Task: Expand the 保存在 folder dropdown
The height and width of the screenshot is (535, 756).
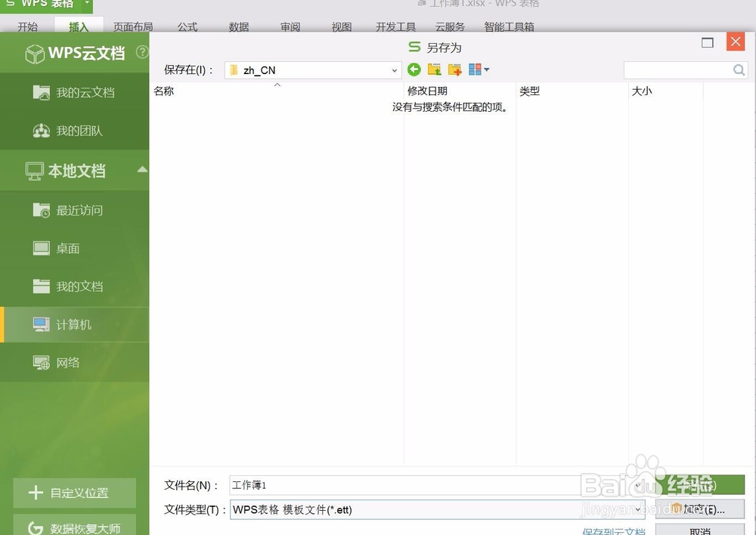Action: click(x=394, y=70)
